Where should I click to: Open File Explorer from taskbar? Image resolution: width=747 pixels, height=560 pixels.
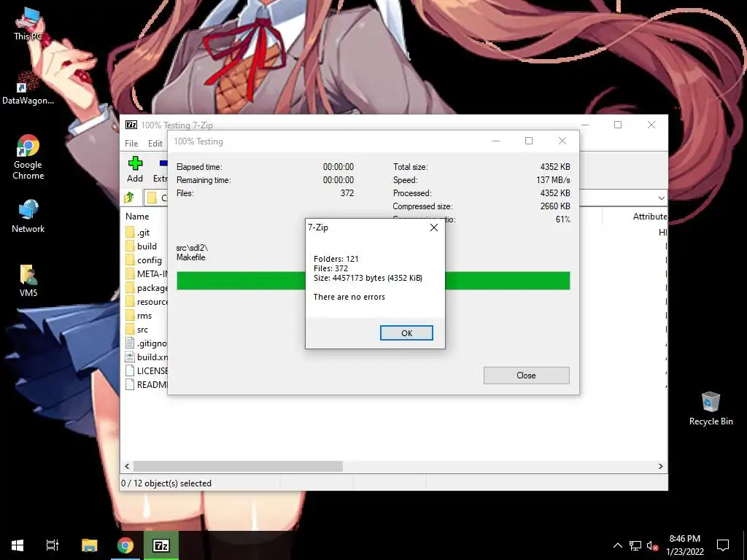(x=89, y=545)
